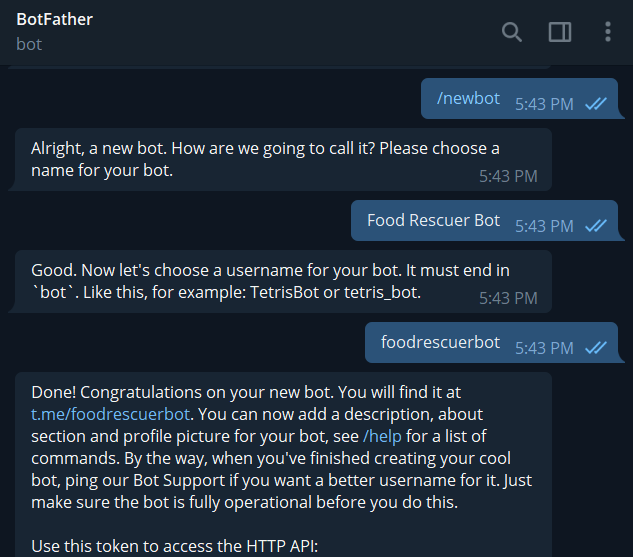Click the BotFather chat title
Screen dimensions: 633x557
pos(54,19)
